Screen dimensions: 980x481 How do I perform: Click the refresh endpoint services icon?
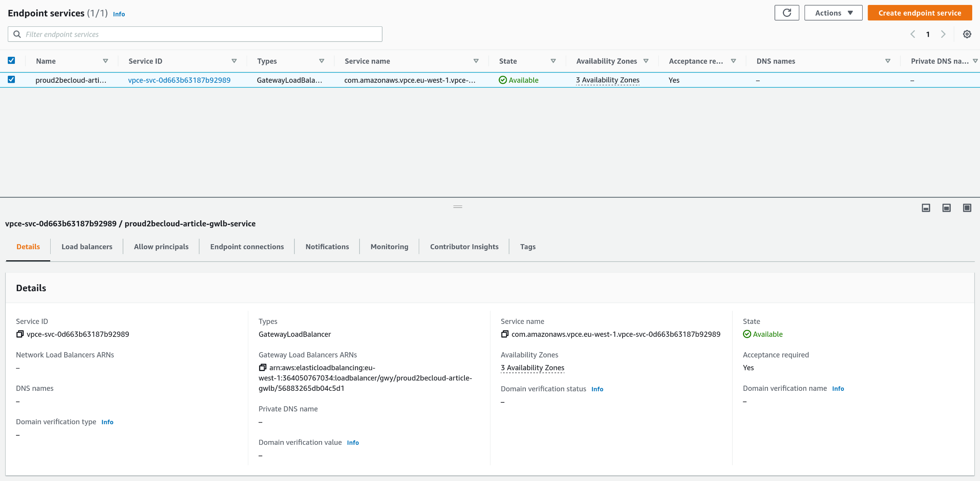(786, 13)
